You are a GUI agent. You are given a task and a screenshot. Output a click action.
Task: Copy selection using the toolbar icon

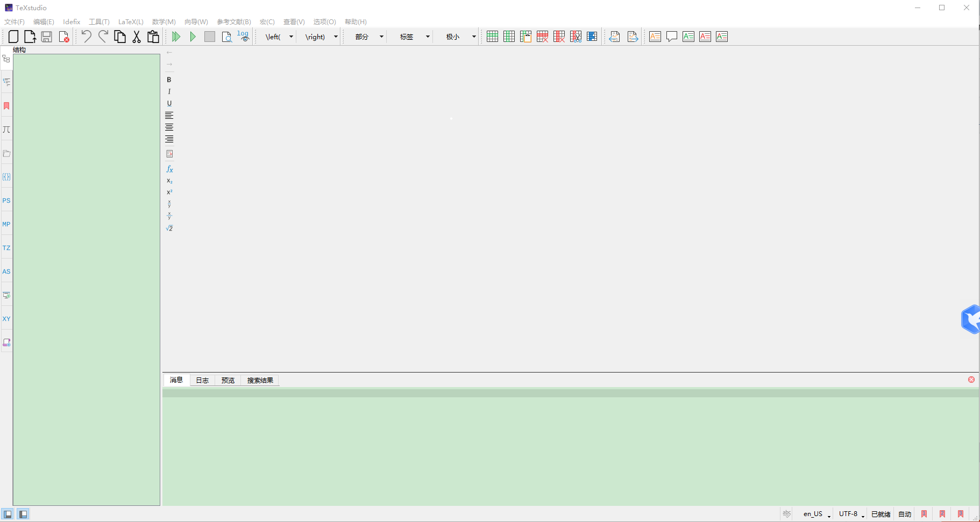click(x=120, y=37)
